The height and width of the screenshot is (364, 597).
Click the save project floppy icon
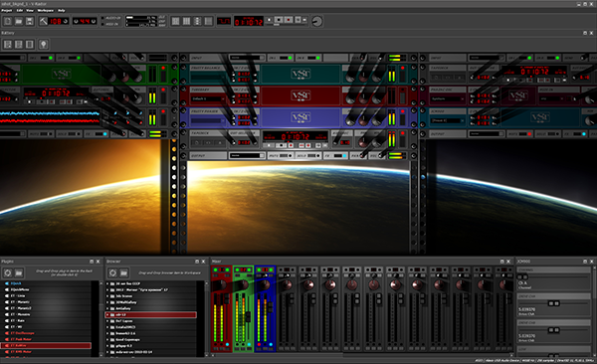click(x=30, y=21)
